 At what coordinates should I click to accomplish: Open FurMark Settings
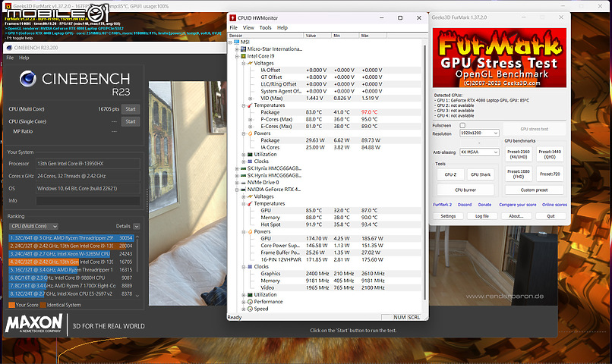pos(448,216)
